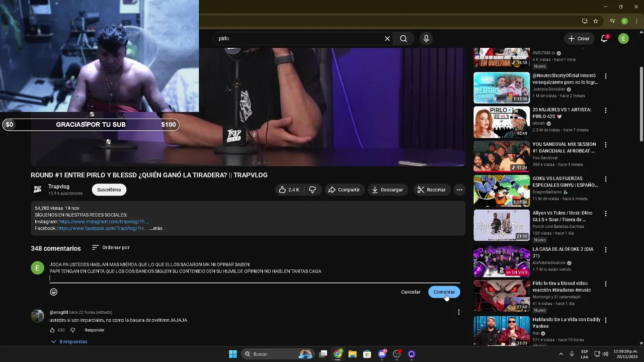Image resolution: width=644 pixels, height=362 pixels.
Task: Open Facebook link in description
Action: click(x=102, y=229)
